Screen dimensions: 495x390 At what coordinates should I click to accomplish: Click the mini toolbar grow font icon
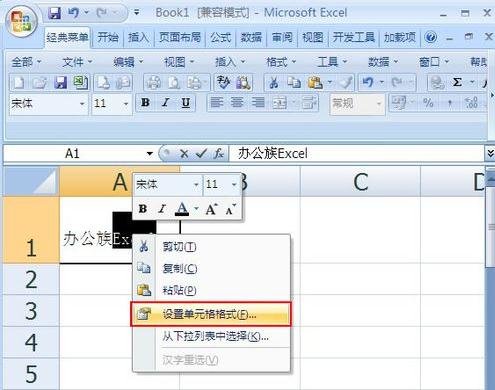pyautogui.click(x=211, y=209)
